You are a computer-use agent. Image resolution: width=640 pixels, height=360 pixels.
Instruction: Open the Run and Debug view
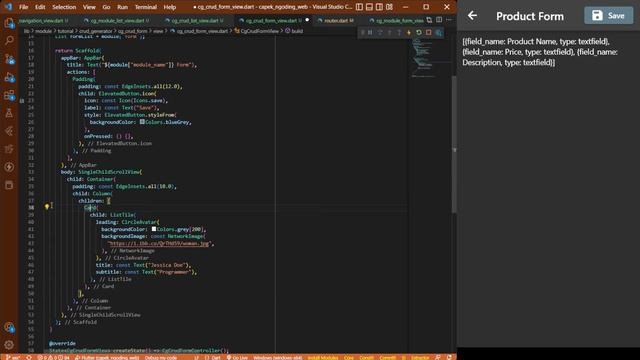(9, 77)
